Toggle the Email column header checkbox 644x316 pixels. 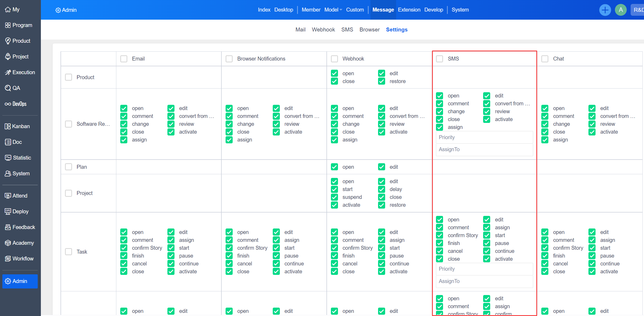124,59
